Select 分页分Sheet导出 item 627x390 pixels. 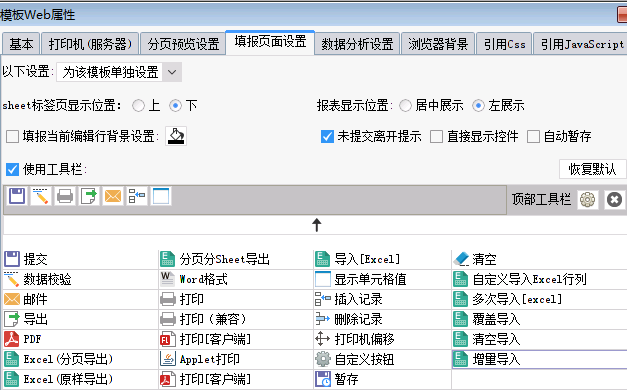(236, 259)
